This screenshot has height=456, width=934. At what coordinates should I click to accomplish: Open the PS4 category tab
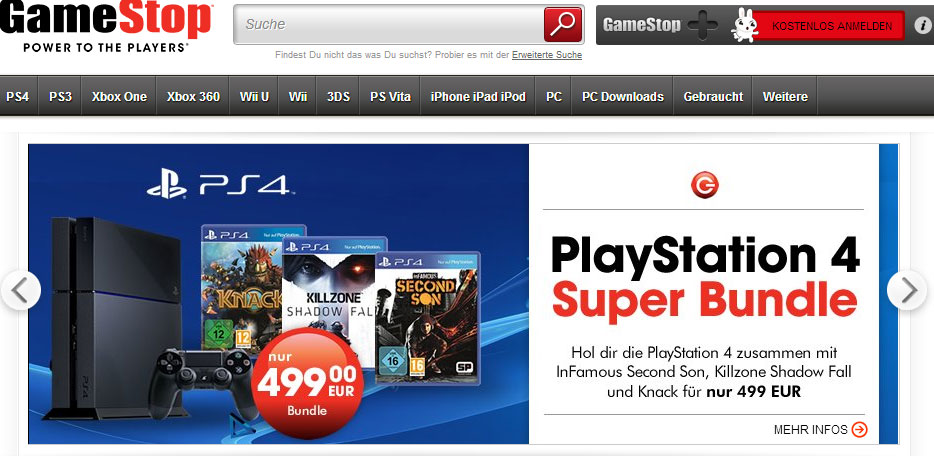(x=18, y=96)
